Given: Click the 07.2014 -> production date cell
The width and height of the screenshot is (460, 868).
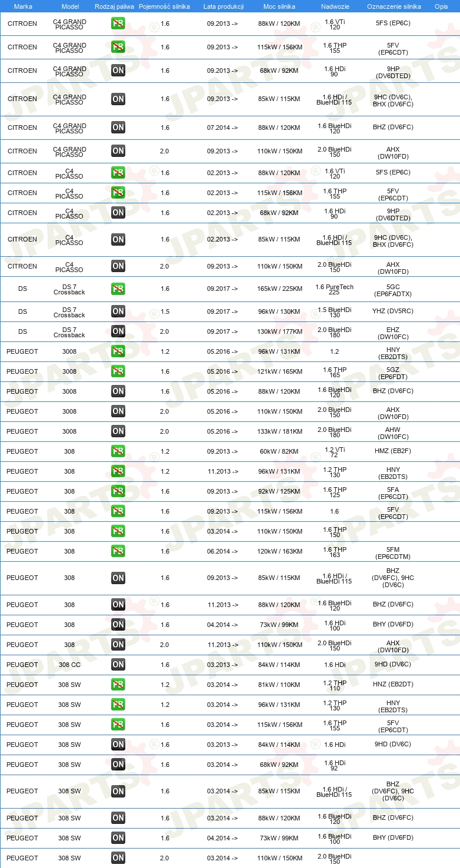Looking at the screenshot, I should coord(222,128).
